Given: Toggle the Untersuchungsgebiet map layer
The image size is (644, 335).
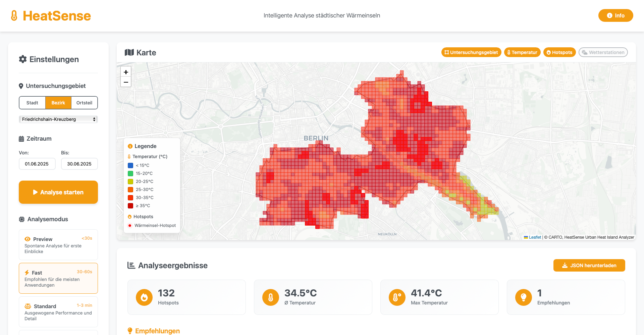Looking at the screenshot, I should (471, 52).
